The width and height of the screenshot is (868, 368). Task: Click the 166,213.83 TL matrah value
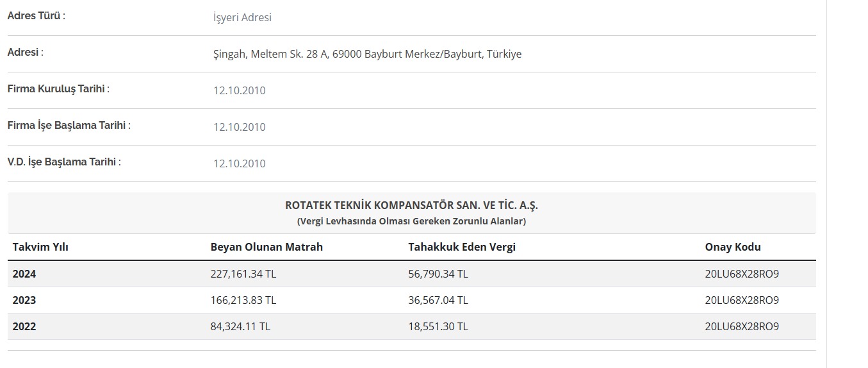243,300
